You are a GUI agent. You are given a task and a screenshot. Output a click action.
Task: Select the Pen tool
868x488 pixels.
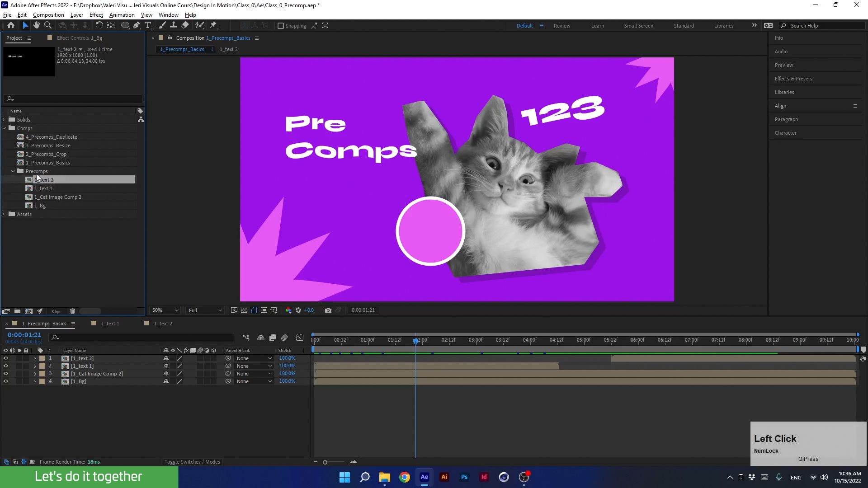pyautogui.click(x=137, y=25)
